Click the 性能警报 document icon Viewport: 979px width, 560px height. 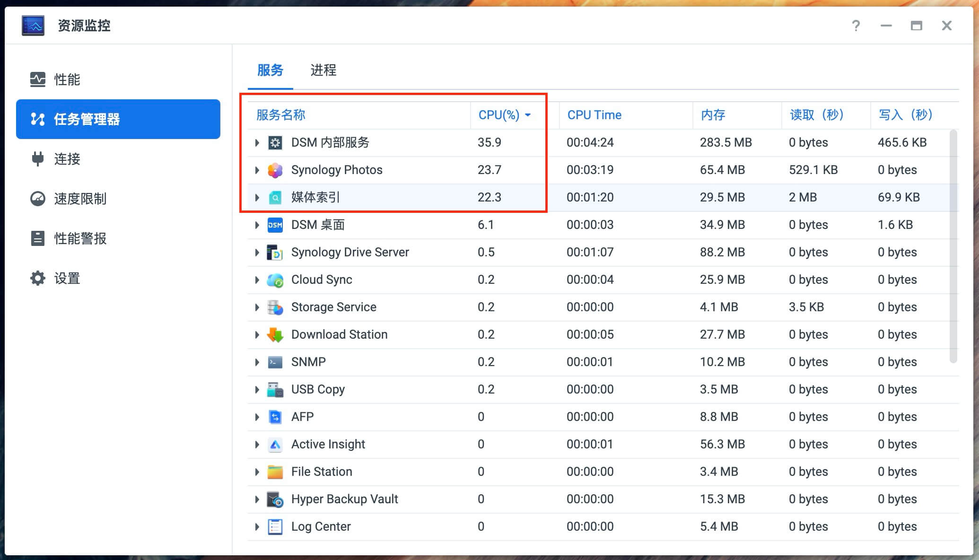click(38, 238)
